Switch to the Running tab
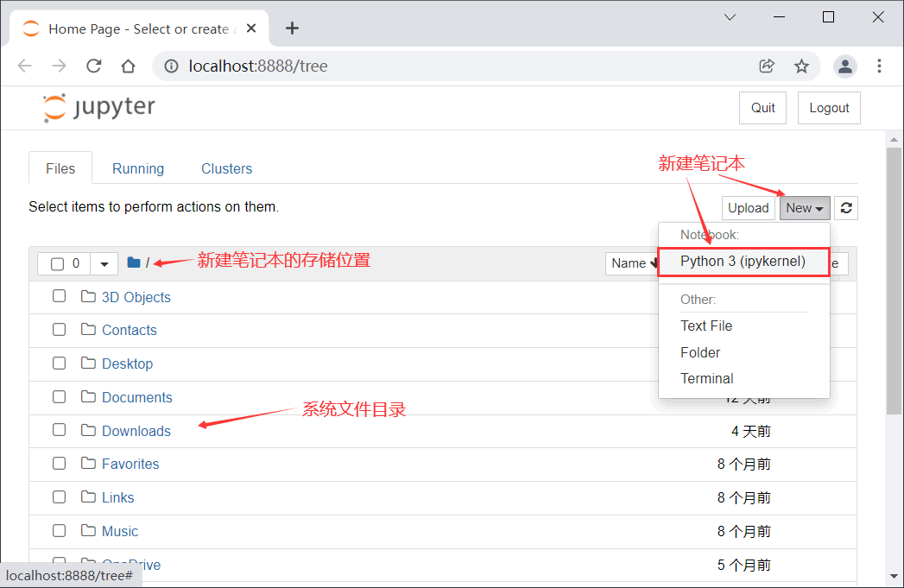904x588 pixels. point(138,168)
